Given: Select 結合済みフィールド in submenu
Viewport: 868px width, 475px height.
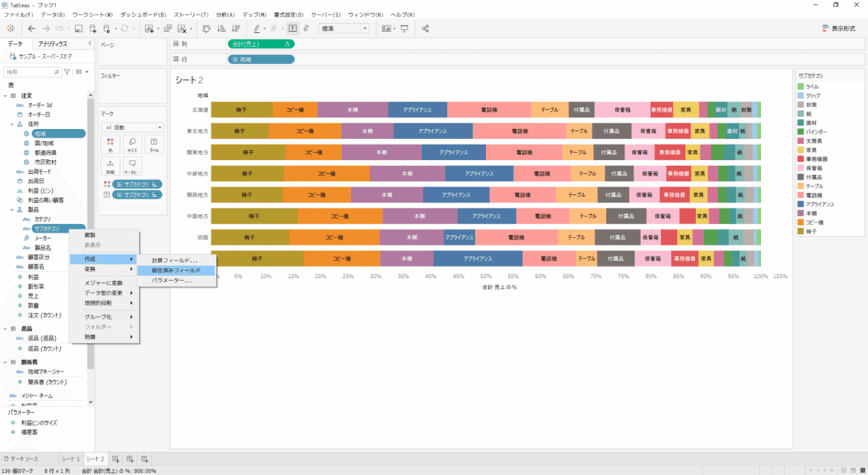Looking at the screenshot, I should coord(176,270).
